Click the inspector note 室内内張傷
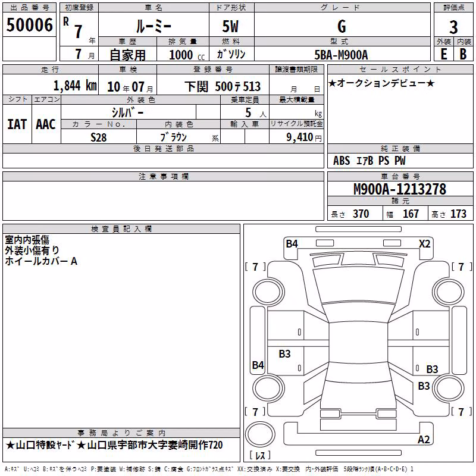Screen dimensions: 476x476 [27, 240]
